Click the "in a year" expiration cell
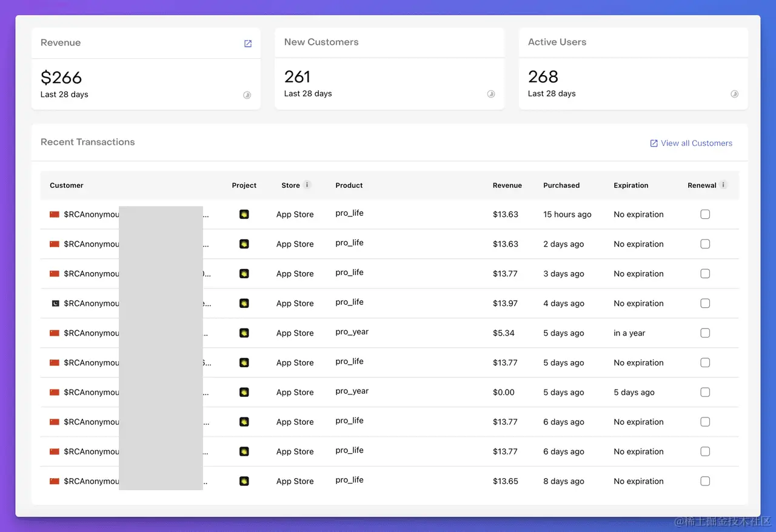The image size is (776, 532). (x=629, y=333)
